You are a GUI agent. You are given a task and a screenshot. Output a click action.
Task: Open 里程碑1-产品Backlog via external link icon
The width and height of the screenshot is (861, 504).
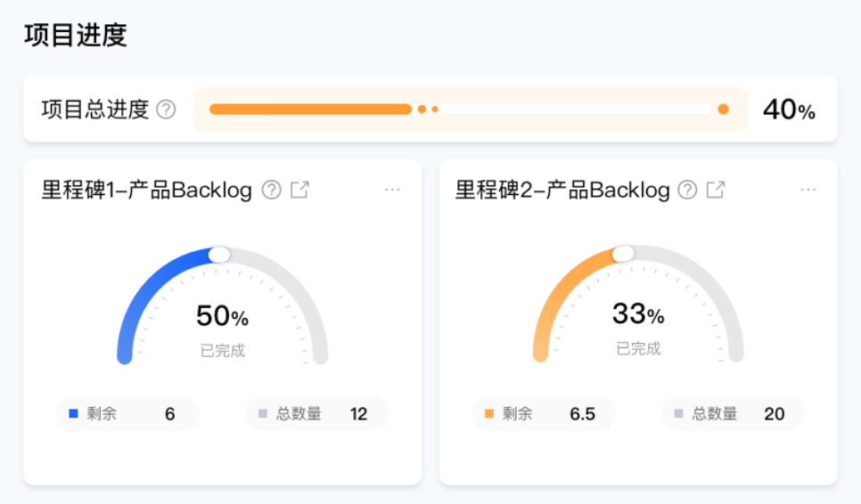[299, 190]
